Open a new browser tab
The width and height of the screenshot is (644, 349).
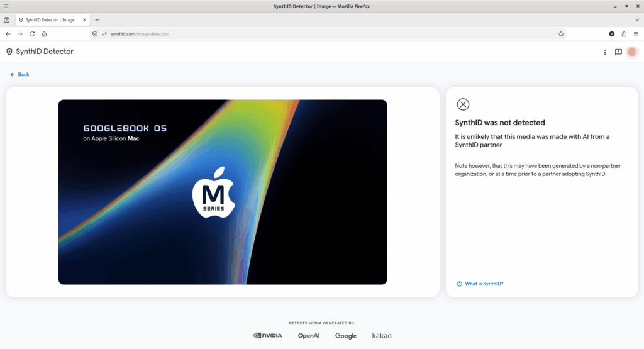[97, 19]
